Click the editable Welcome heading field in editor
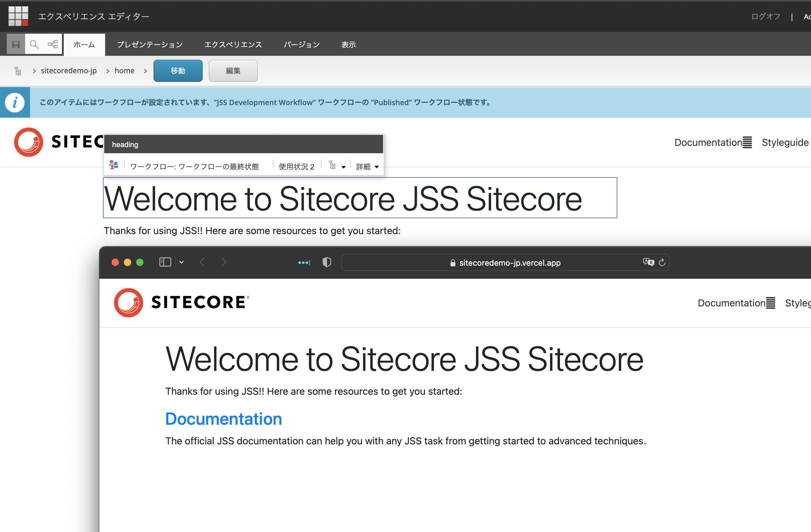 pos(360,198)
